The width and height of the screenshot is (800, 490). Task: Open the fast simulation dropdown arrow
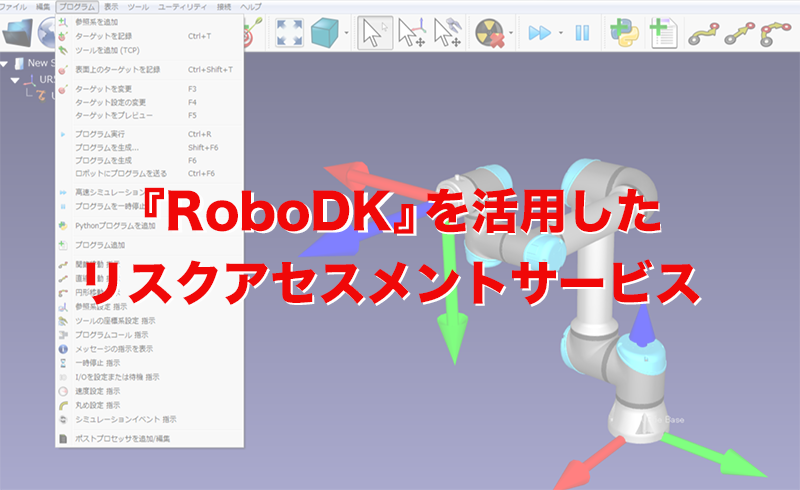coord(561,33)
